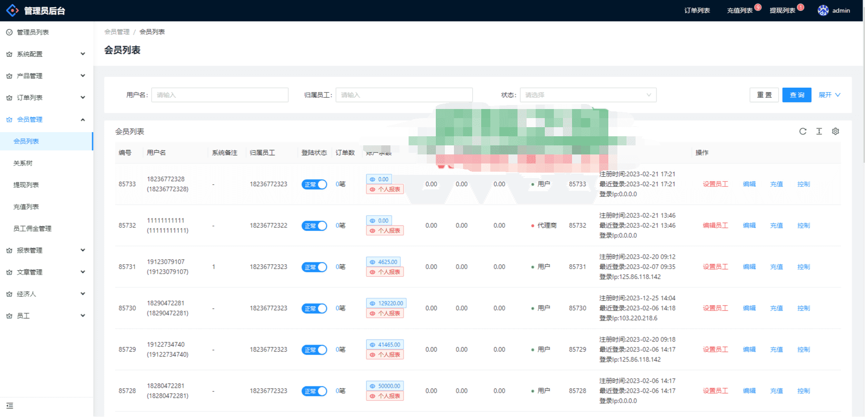This screenshot has height=417, width=868.
Task: Expand the 系统配置 sidebar menu
Action: [x=46, y=54]
